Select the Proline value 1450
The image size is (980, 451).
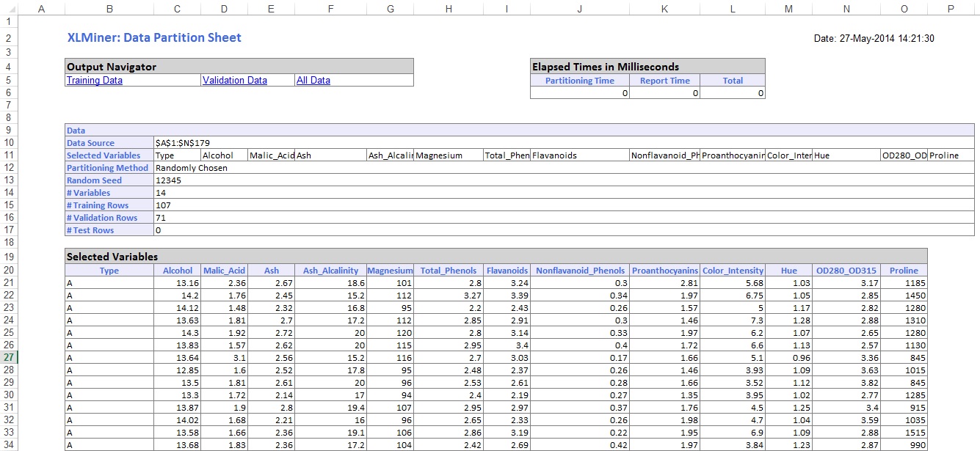[909, 296]
